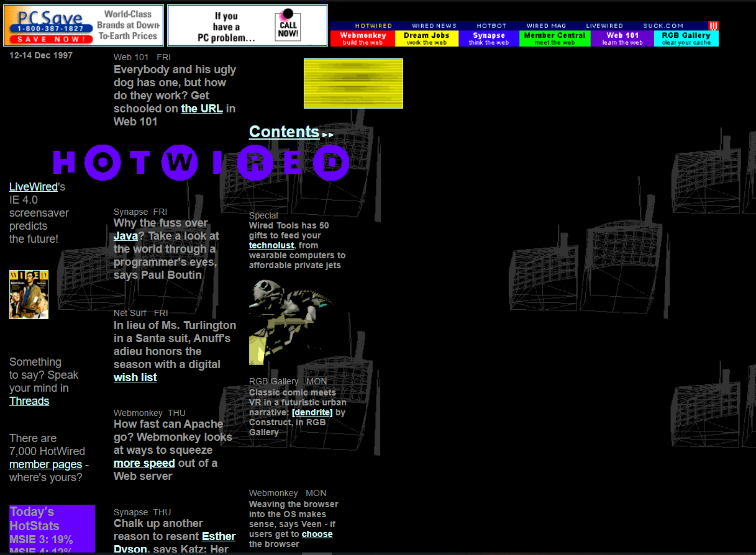Click the 'Net Surf FRI' section label

point(141,313)
